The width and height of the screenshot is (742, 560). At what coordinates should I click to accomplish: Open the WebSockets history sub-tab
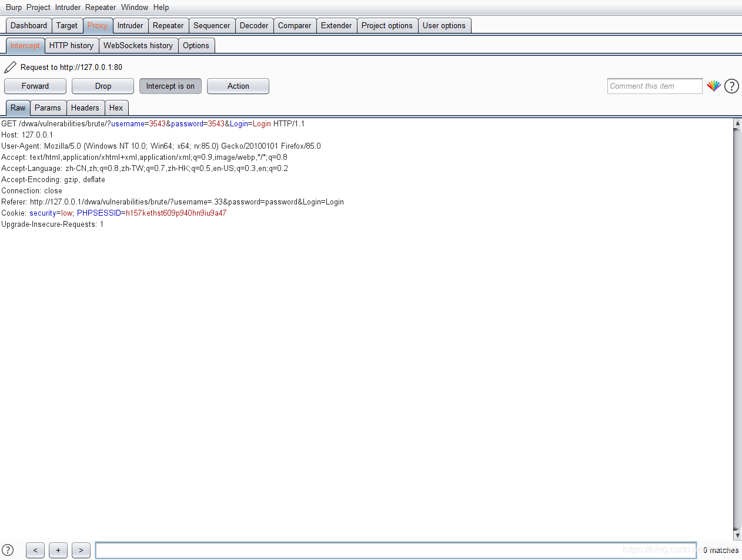point(138,46)
